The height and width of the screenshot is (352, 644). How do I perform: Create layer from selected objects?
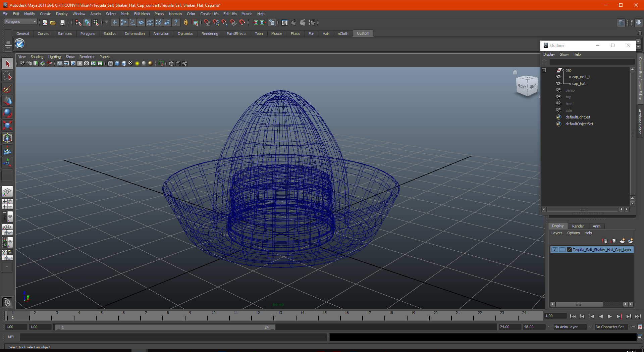[x=631, y=241]
